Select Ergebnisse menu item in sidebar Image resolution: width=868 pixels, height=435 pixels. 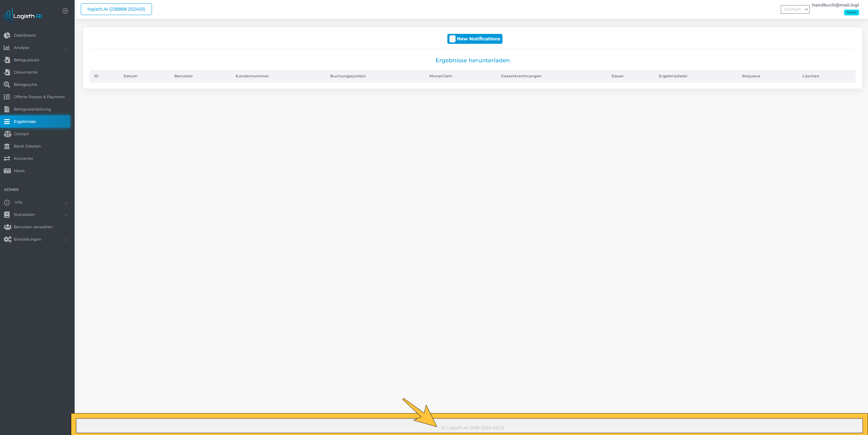tap(36, 121)
